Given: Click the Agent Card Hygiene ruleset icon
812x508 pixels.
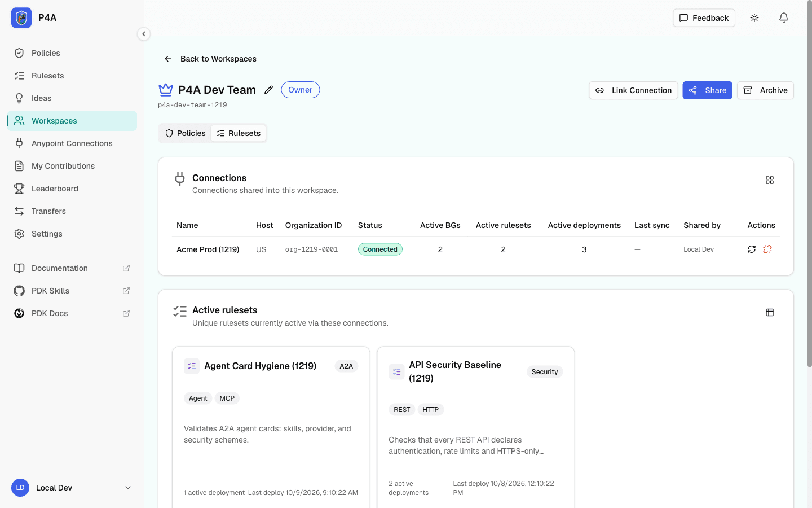Looking at the screenshot, I should tap(192, 366).
